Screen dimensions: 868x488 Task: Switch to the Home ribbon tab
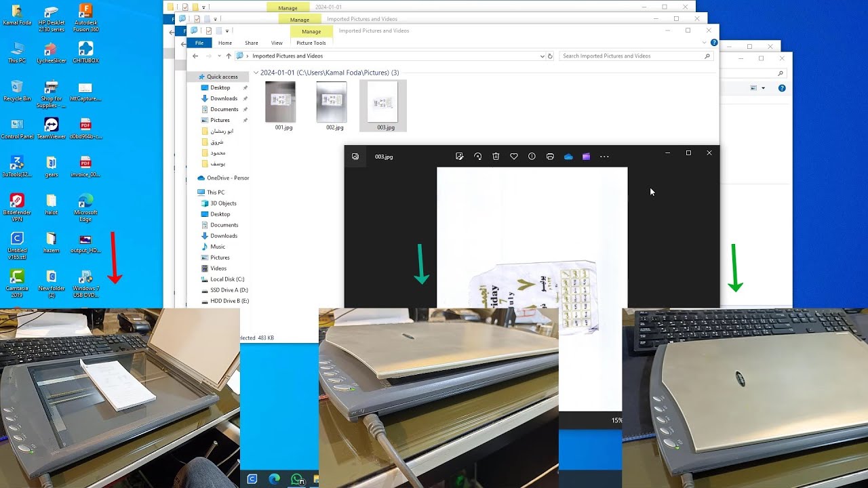tap(225, 43)
